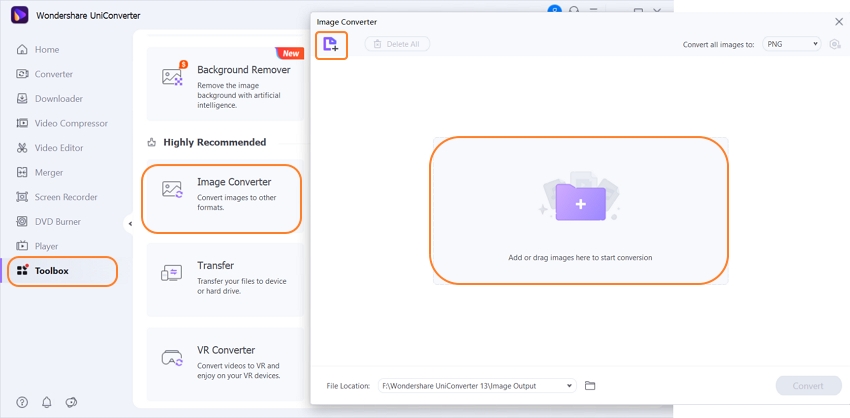
Task: Click the Background Remover card icon
Action: 173,76
